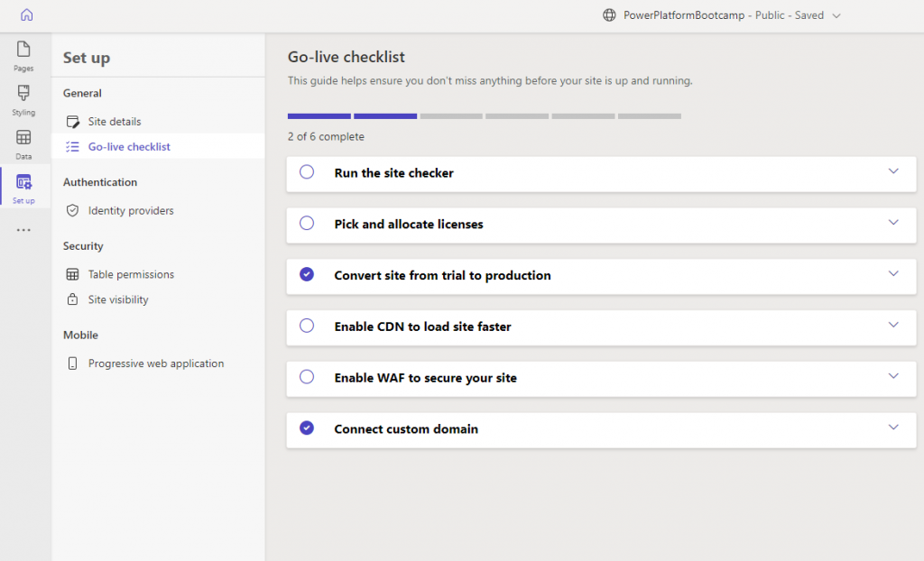This screenshot has height=561, width=924.
Task: Select Go-live checklist menu item
Action: pyautogui.click(x=158, y=146)
